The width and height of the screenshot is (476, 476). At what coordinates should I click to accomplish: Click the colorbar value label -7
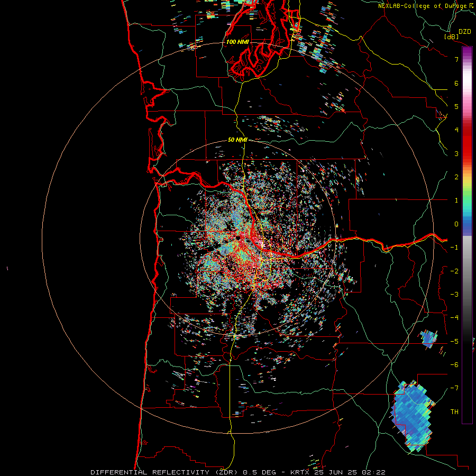tap(454, 388)
